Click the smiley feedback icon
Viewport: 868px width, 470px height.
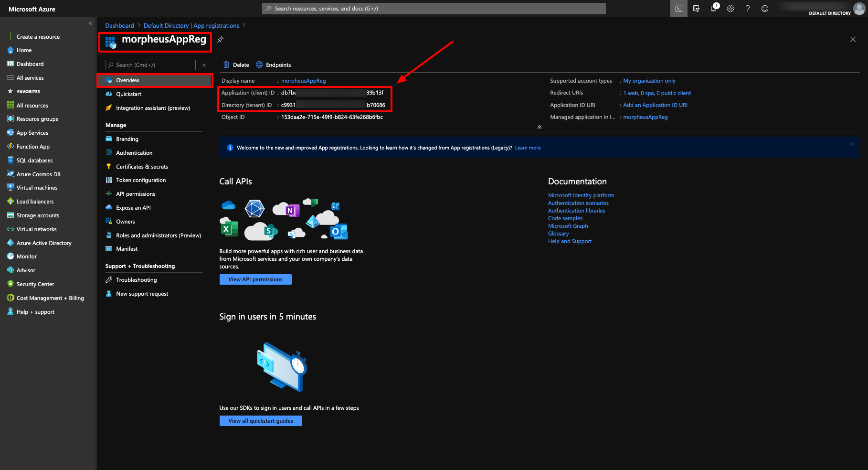coord(764,8)
